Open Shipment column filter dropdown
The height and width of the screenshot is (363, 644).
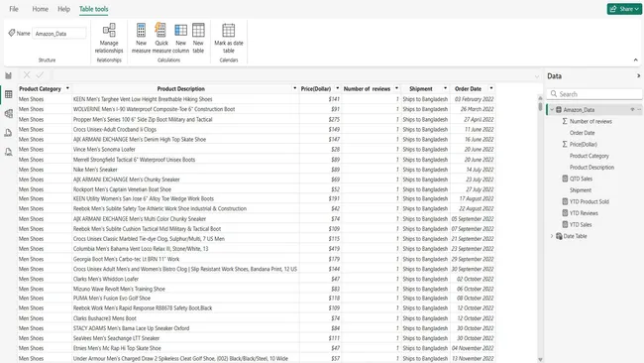[445, 88]
